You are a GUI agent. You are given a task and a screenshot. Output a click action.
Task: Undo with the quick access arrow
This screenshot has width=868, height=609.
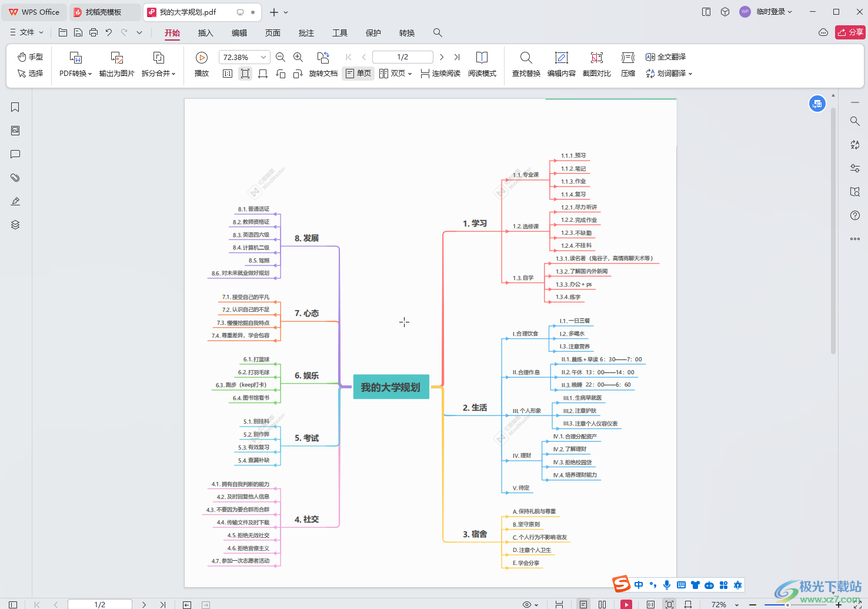point(109,33)
